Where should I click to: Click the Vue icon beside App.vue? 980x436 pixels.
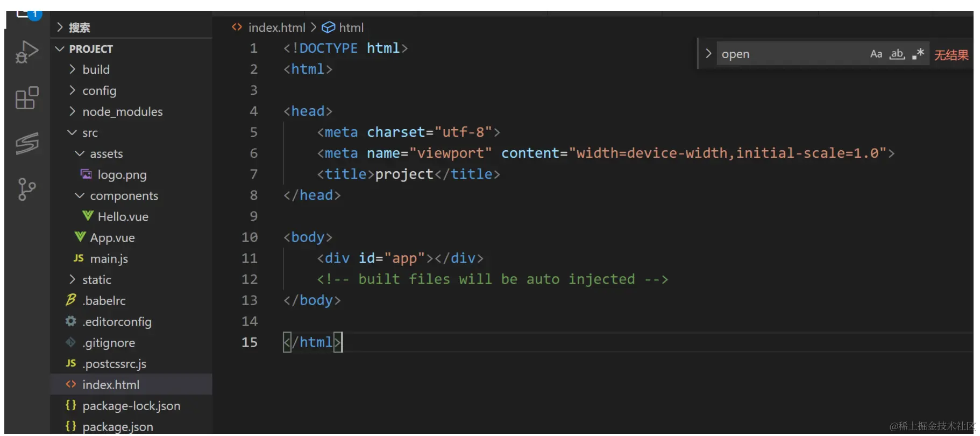(80, 237)
